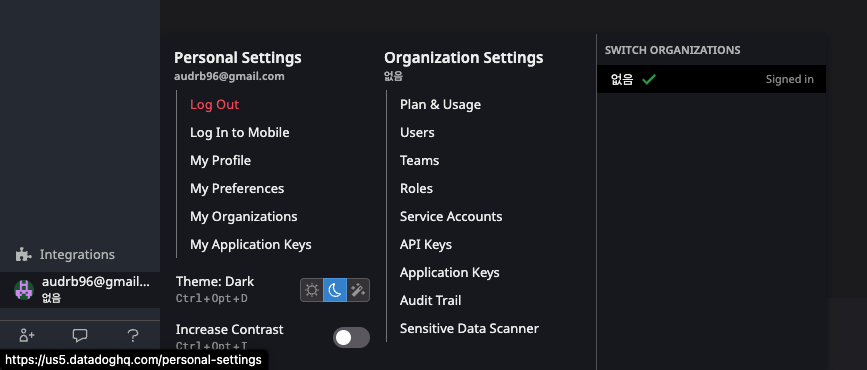This screenshot has width=867, height=370.
Task: Open Log In to Mobile
Action: (239, 133)
